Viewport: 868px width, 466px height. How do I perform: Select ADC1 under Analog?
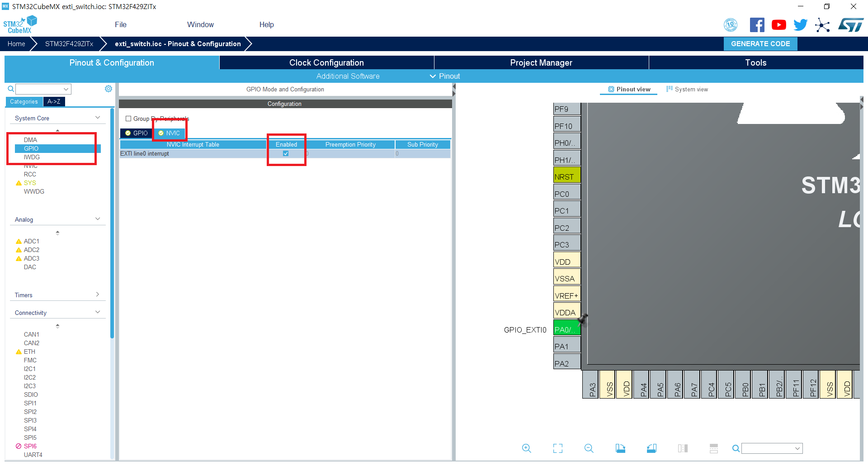tap(32, 241)
